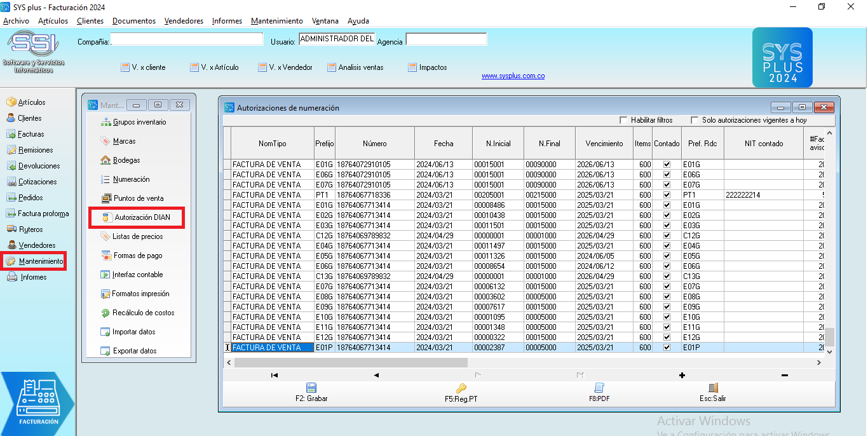Click the F5:Reg.PT key icon
868x436 pixels.
click(461, 388)
